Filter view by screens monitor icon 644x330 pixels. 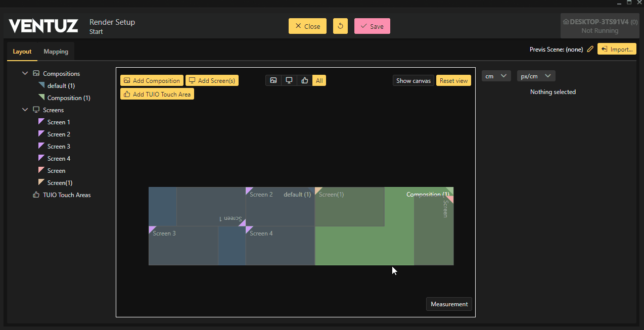289,80
